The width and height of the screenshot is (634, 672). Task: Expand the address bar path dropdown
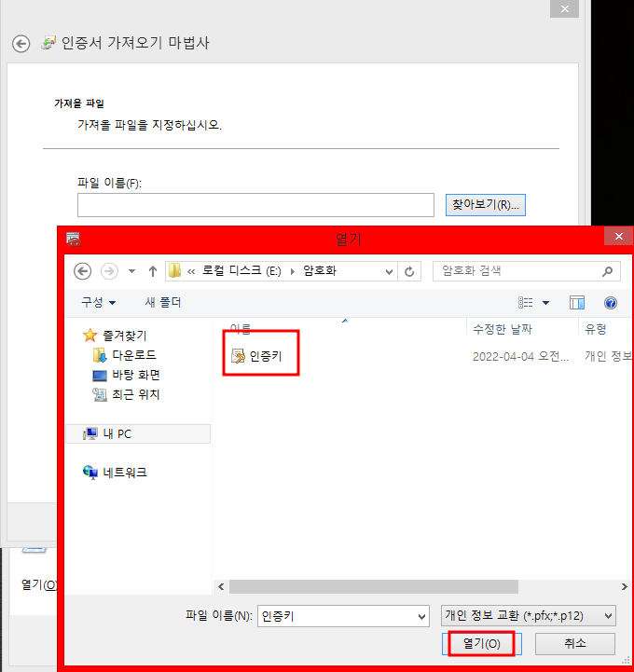coord(389,272)
